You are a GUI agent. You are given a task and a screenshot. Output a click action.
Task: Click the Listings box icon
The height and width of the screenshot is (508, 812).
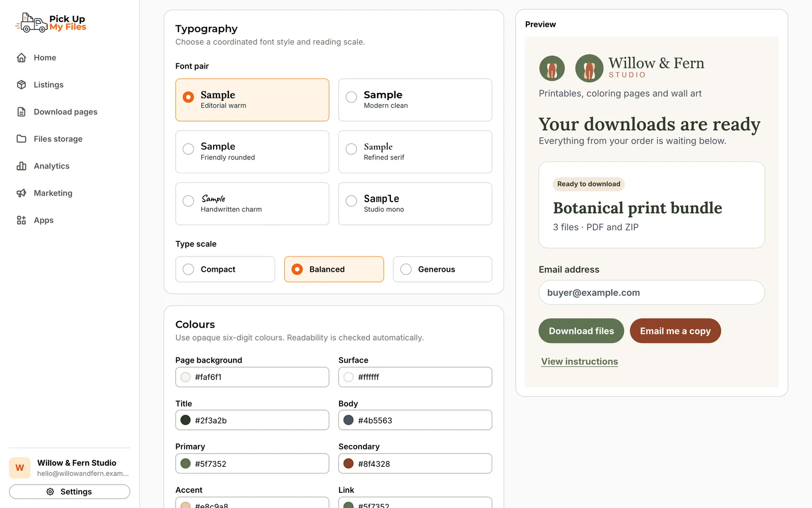[21, 85]
